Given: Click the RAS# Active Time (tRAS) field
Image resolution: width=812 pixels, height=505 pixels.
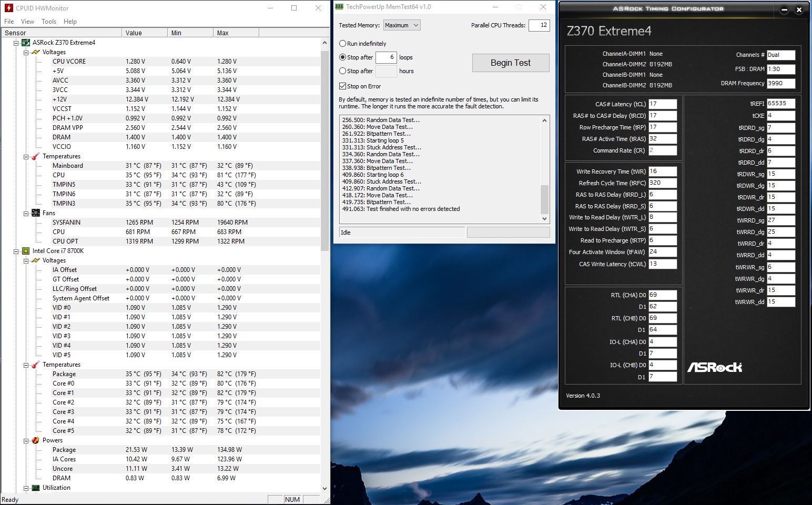Looking at the screenshot, I should tap(663, 139).
